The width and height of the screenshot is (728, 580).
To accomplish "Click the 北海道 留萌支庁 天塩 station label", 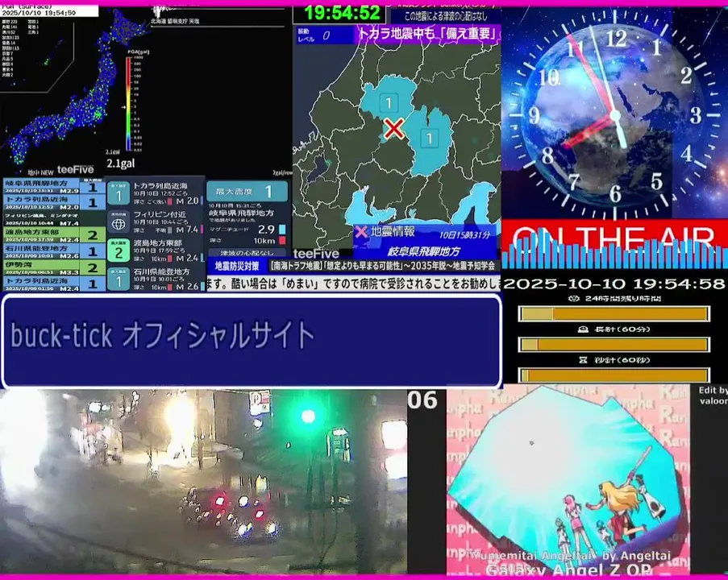I will [x=175, y=21].
